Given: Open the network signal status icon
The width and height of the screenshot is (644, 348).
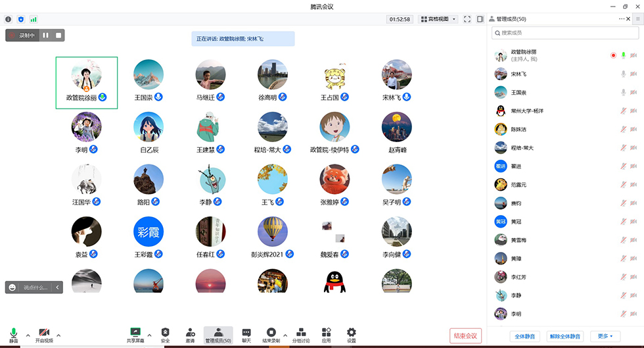Looking at the screenshot, I should pyautogui.click(x=34, y=20).
